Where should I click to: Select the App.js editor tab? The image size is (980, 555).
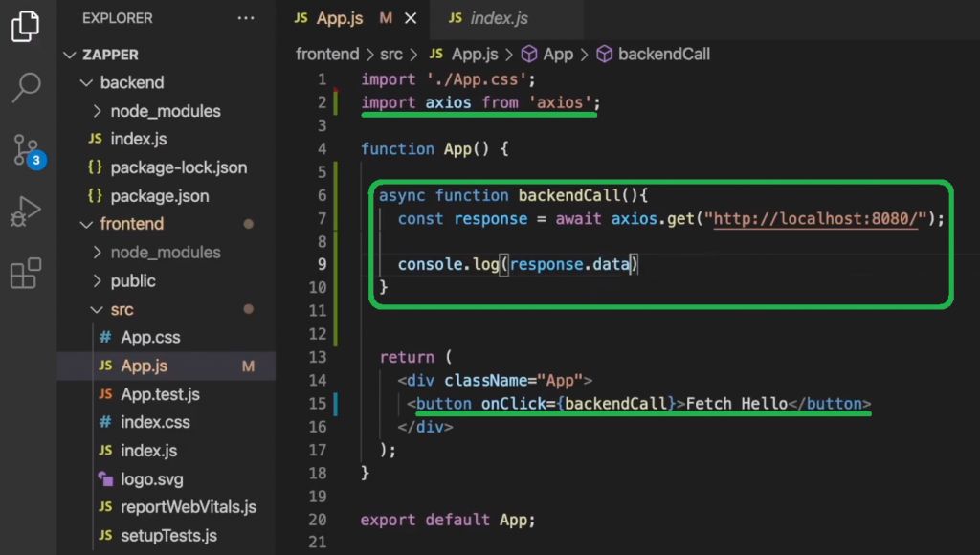[341, 18]
